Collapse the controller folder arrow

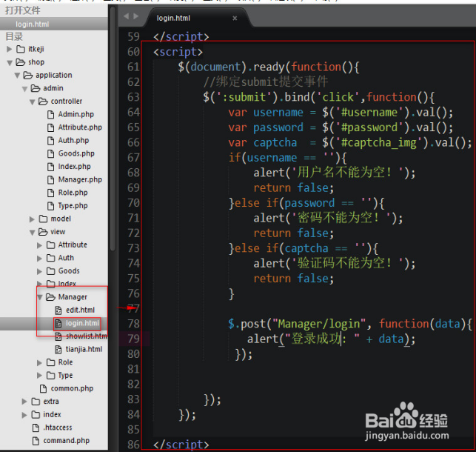33,102
